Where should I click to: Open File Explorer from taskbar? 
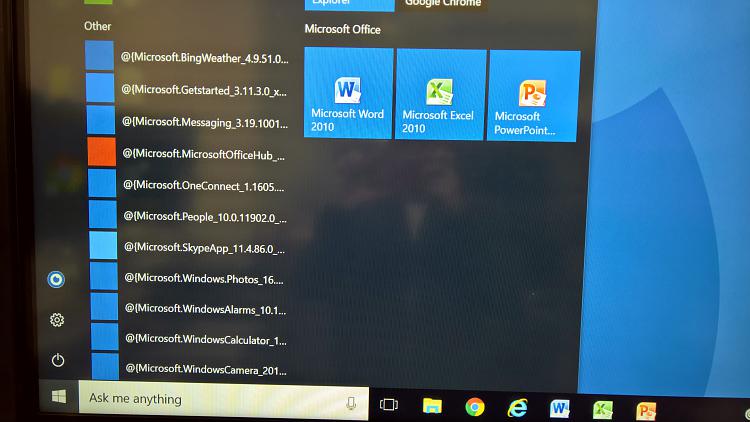[x=432, y=406]
